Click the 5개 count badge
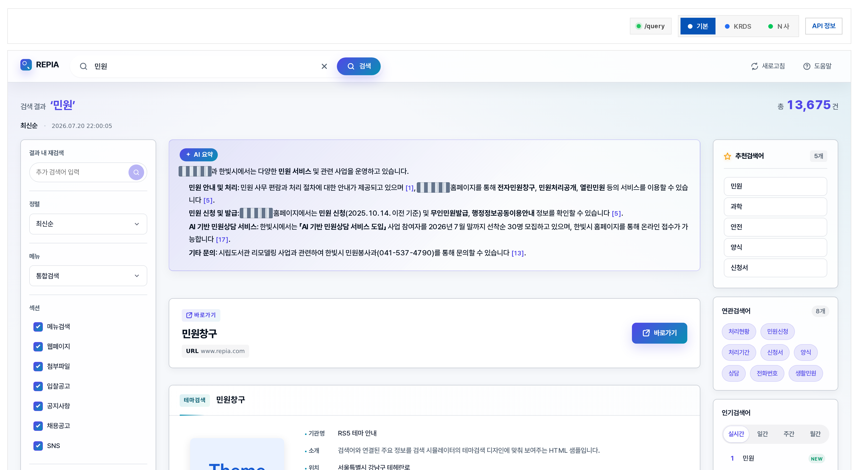This screenshot has height=470, width=868. pos(818,156)
